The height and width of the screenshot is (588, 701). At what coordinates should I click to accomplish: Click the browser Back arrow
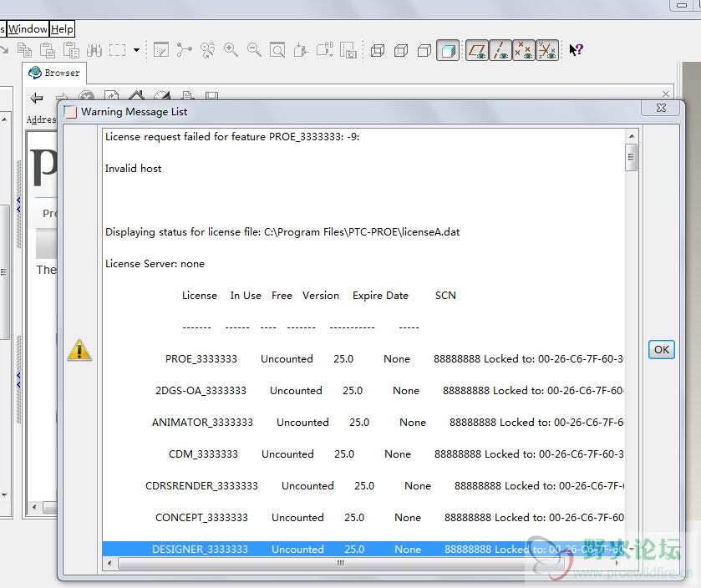[37, 98]
